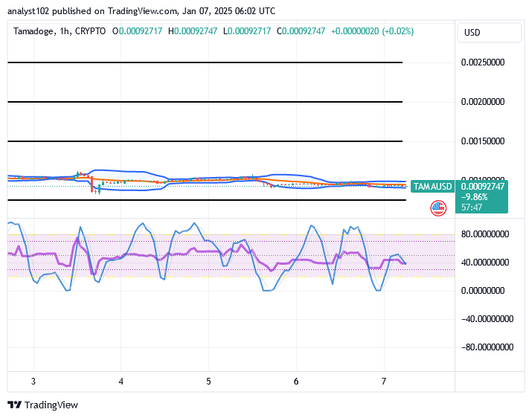Click the TAMAUSD price label
This screenshot has width=532, height=418.
click(432, 187)
